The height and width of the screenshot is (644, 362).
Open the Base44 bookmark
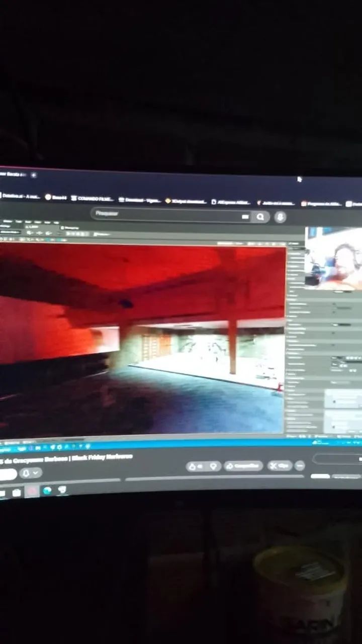click(x=55, y=198)
